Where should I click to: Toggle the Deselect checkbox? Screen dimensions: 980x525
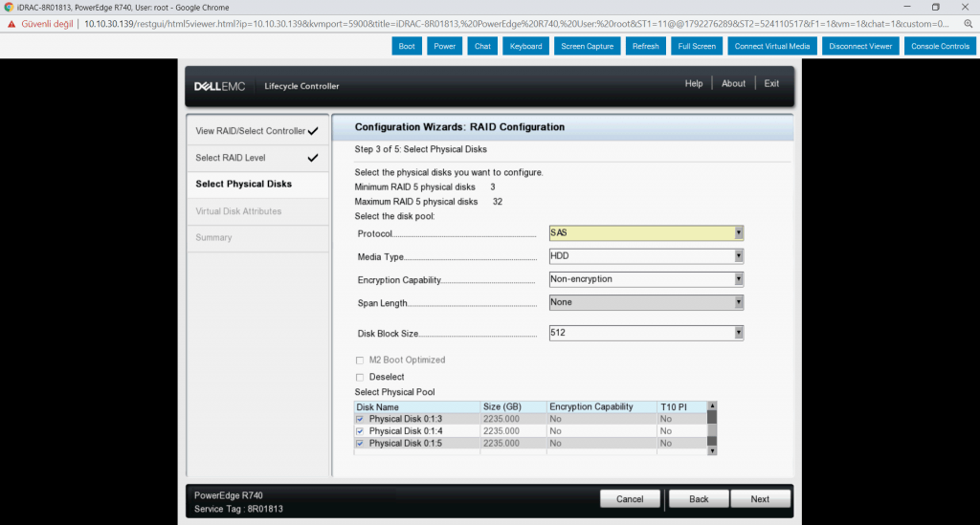(360, 377)
